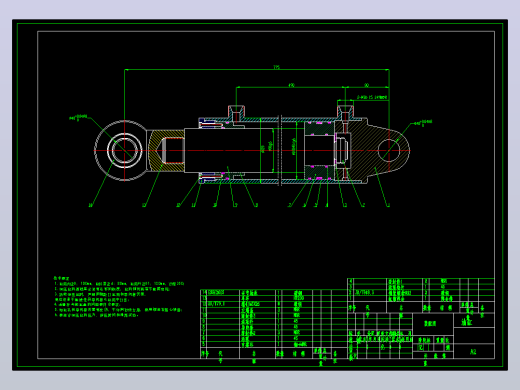Select the 90 dimension value
This screenshot has width=520, height=390.
pyautogui.click(x=367, y=85)
